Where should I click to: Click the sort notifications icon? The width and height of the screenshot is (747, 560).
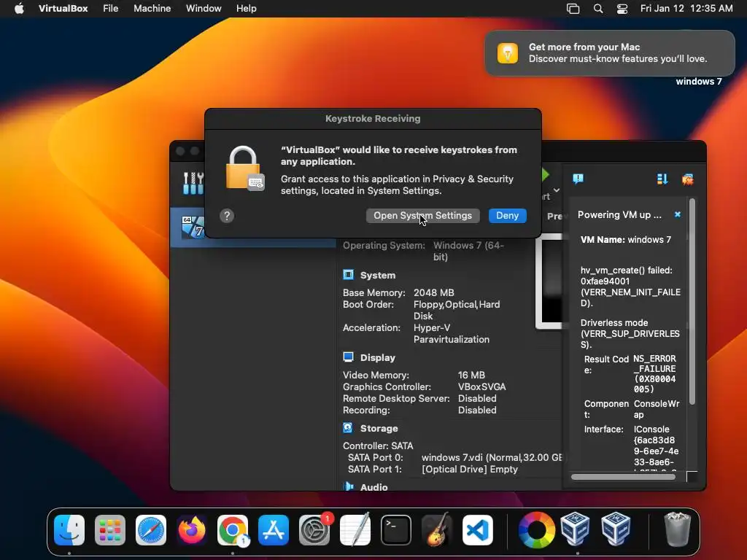[x=662, y=179]
